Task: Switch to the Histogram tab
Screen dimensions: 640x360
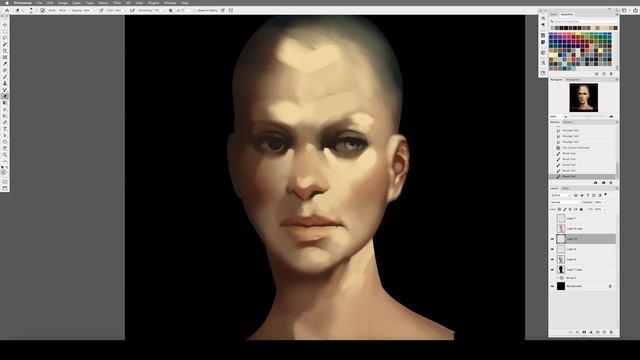Action: click(573, 80)
